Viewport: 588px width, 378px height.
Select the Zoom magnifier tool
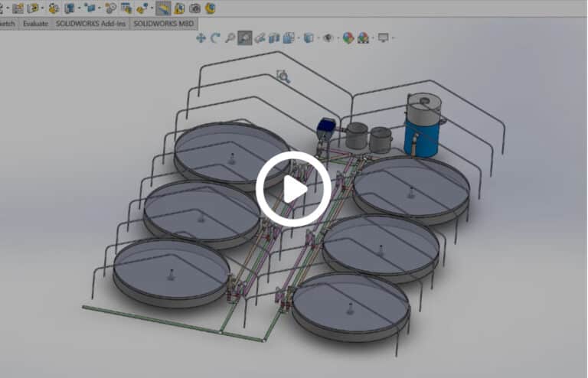[x=230, y=37]
